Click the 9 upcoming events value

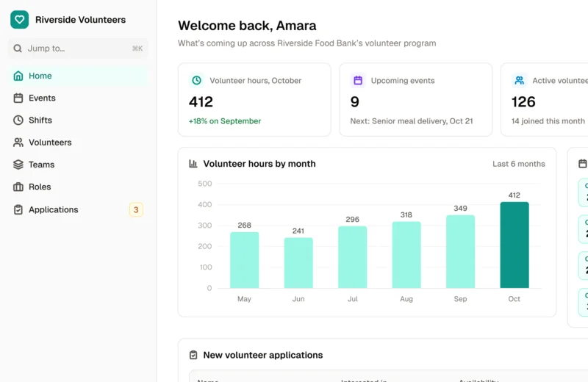coord(355,102)
